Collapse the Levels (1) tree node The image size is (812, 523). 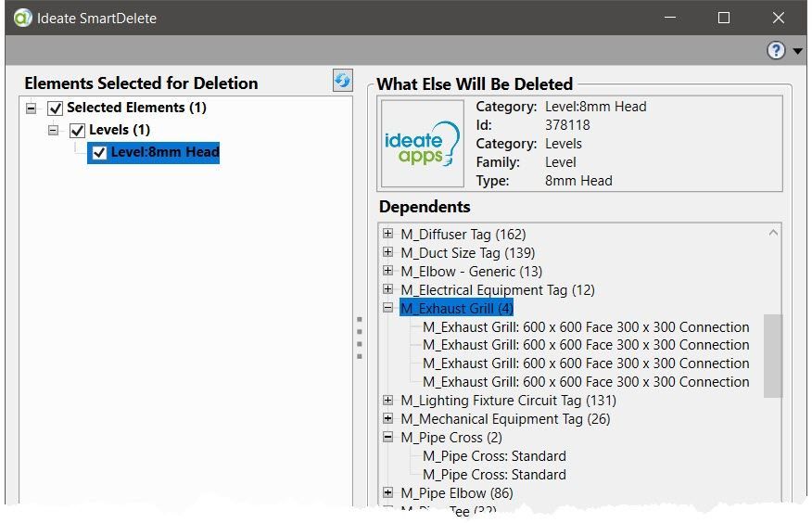54,130
